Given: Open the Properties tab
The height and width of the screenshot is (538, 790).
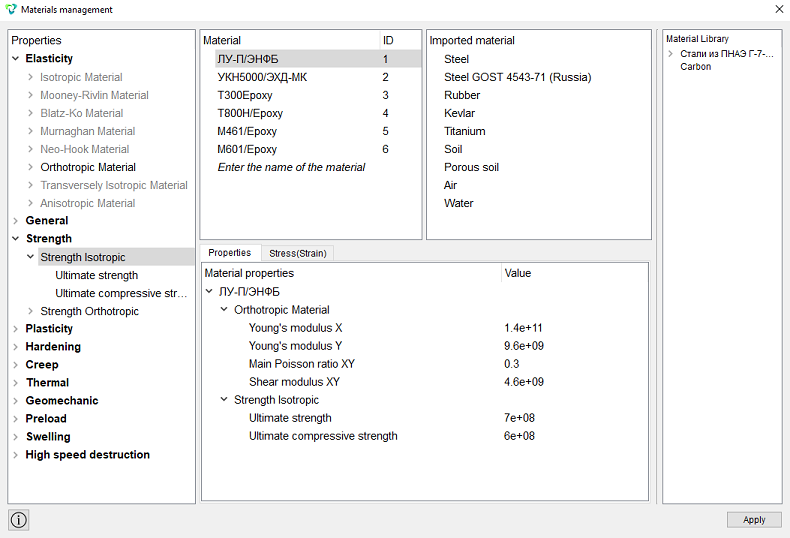Looking at the screenshot, I should pos(230,253).
